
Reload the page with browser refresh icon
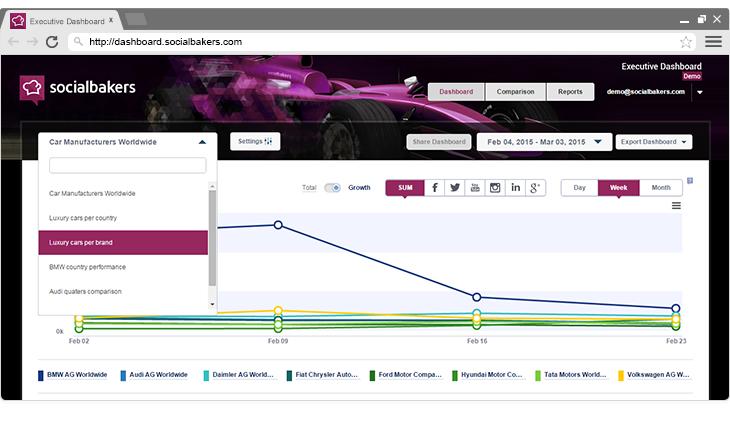52,42
